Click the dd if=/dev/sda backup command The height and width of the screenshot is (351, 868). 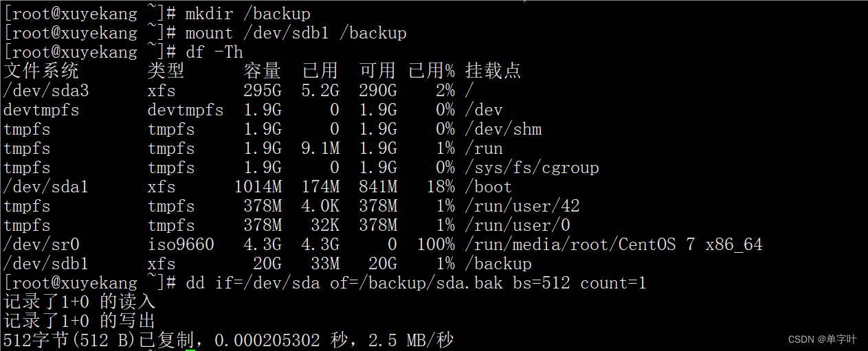tap(416, 283)
